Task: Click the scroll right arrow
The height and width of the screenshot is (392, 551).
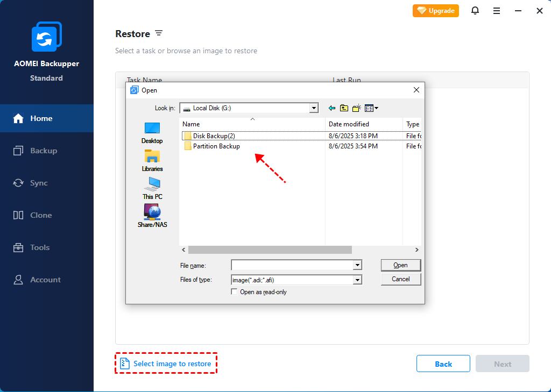Action: click(x=417, y=250)
